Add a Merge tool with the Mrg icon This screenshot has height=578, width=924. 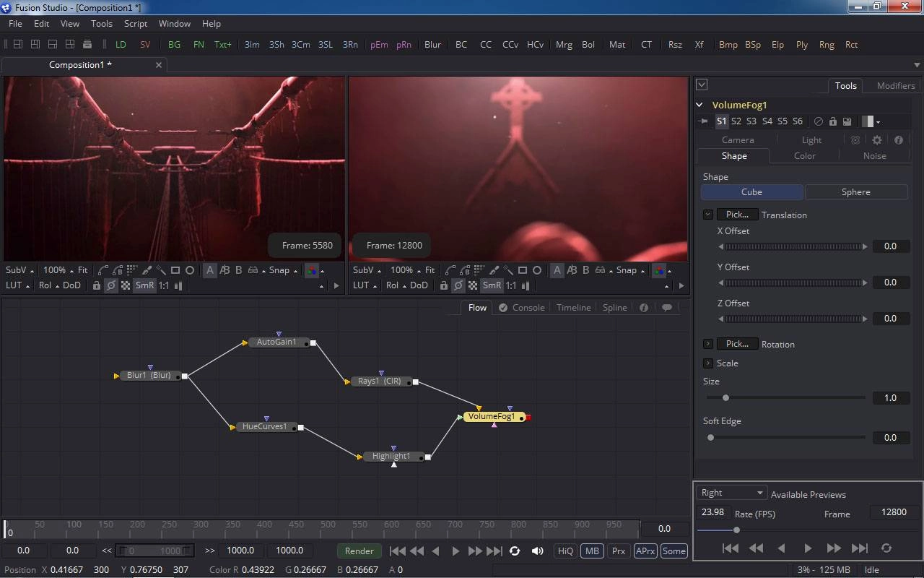click(564, 44)
